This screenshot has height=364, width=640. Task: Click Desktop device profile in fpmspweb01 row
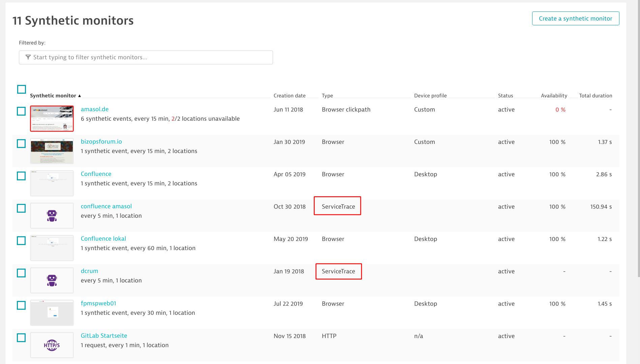(426, 304)
